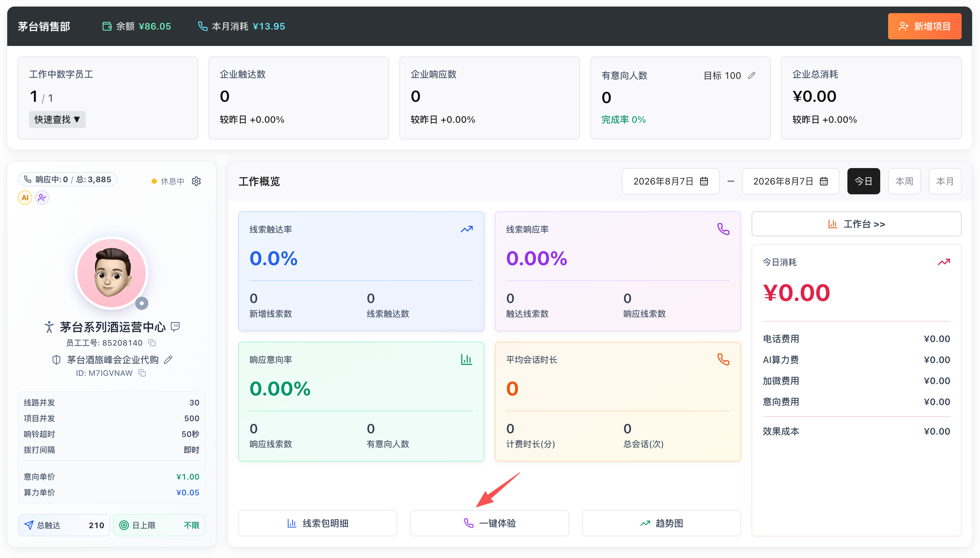Click the 电话费用 ¥0.00 row

pyautogui.click(x=856, y=339)
